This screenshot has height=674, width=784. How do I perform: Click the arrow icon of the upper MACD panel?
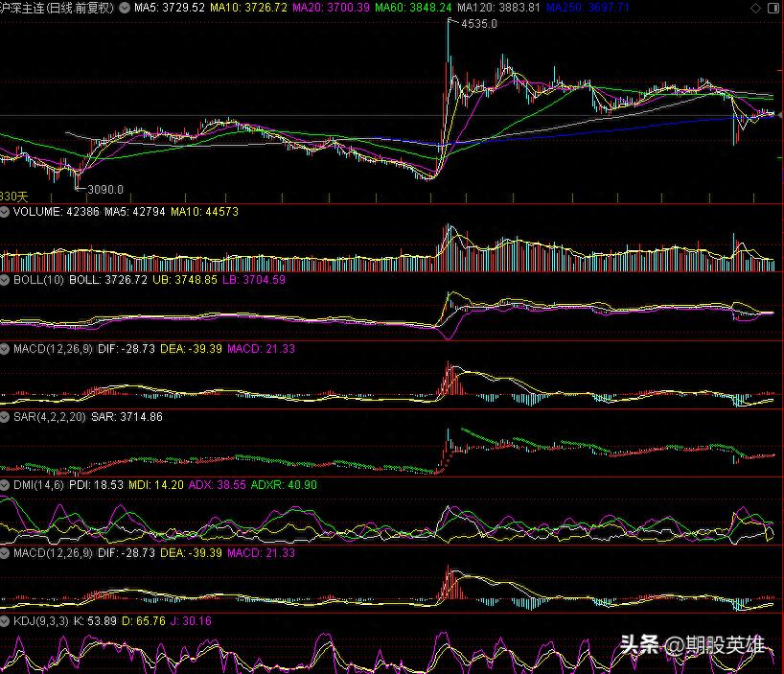tap(6, 349)
